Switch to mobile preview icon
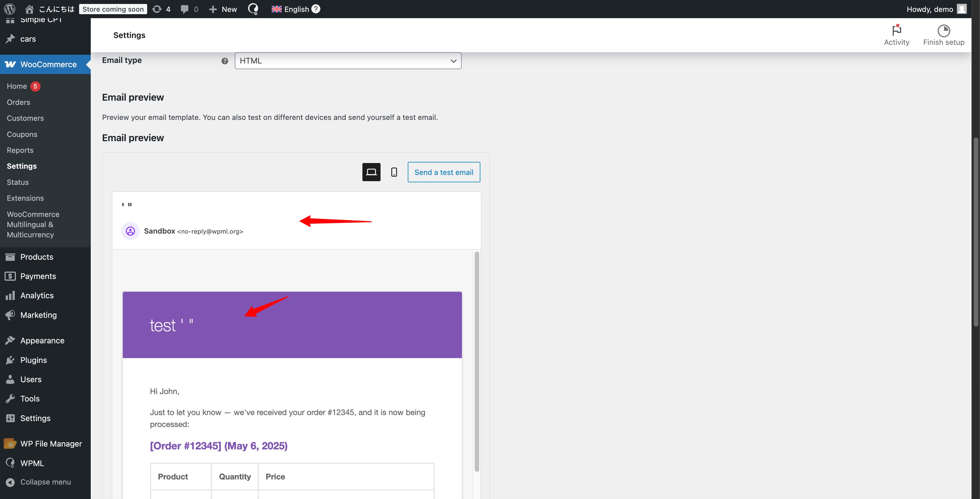The image size is (980, 499). [x=394, y=172]
